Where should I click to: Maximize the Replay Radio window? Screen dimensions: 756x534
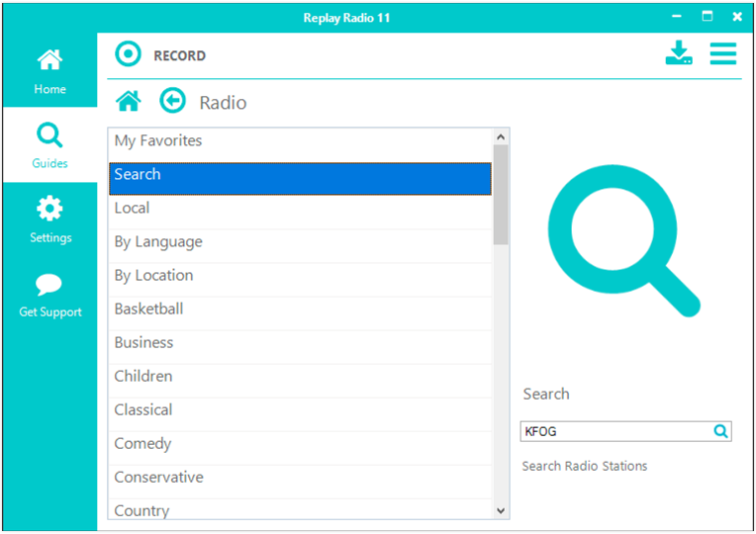707,16
